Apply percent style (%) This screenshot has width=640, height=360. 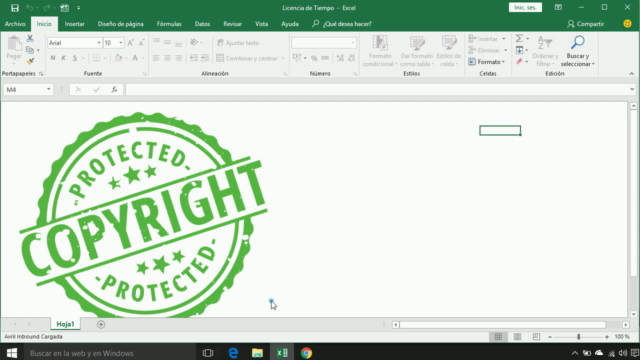point(314,58)
